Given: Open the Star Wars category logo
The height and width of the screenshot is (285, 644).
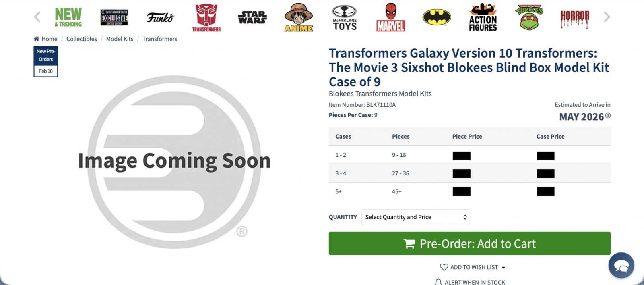Looking at the screenshot, I should coord(252,17).
